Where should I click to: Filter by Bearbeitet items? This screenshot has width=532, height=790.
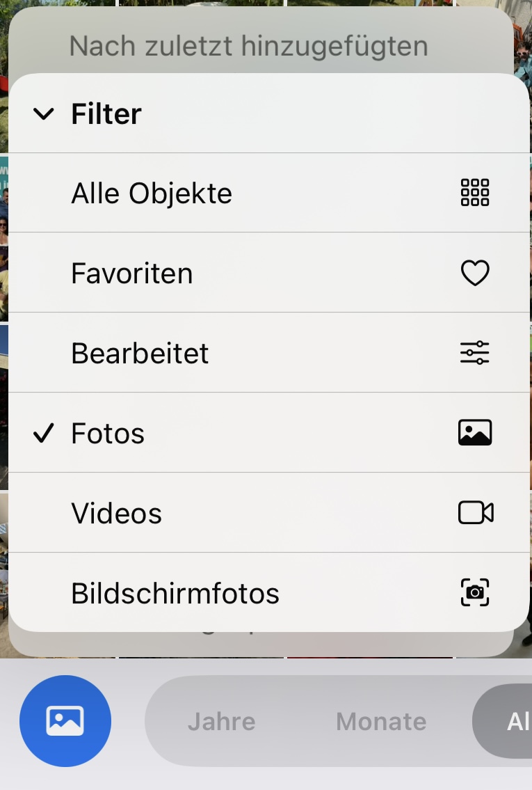click(x=140, y=354)
